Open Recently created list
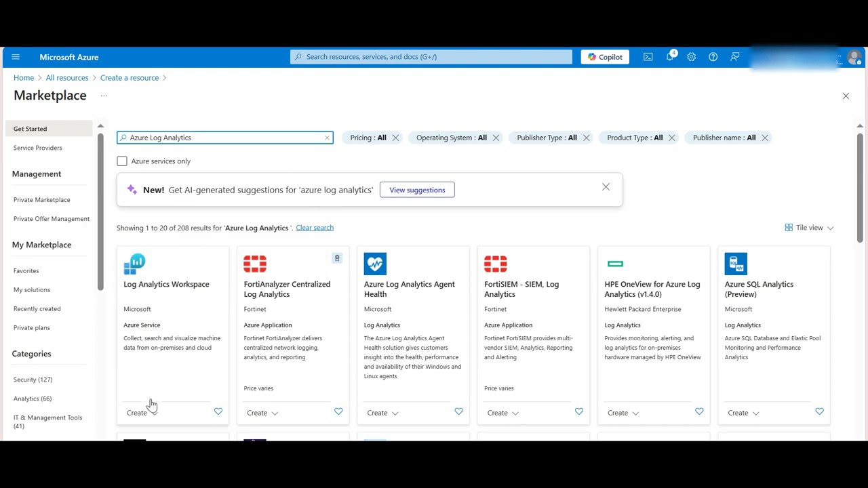 click(x=37, y=309)
